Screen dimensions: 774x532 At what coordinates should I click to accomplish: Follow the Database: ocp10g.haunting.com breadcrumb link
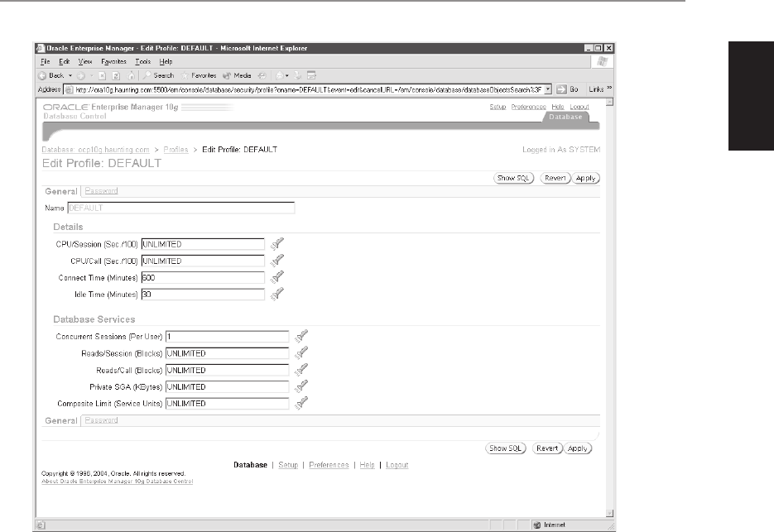(95, 150)
